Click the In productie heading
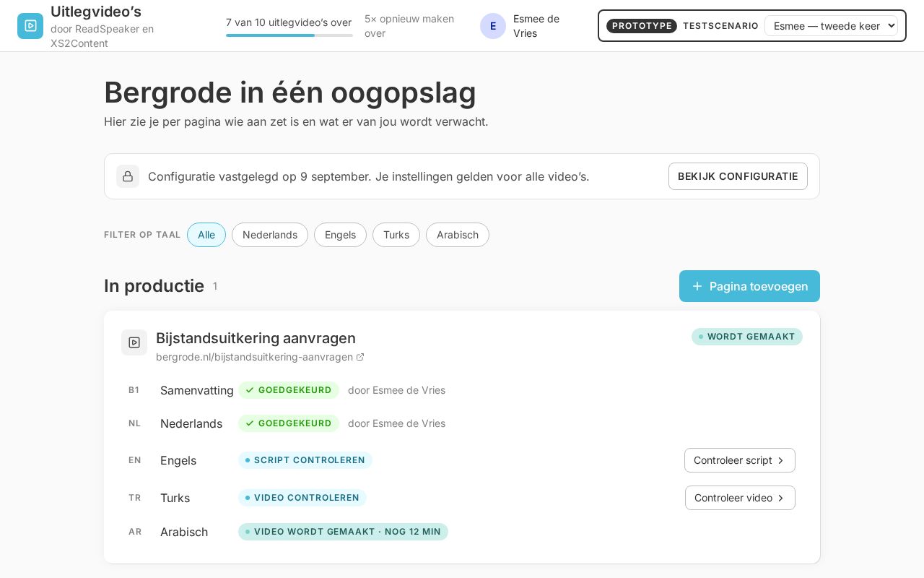 (154, 286)
